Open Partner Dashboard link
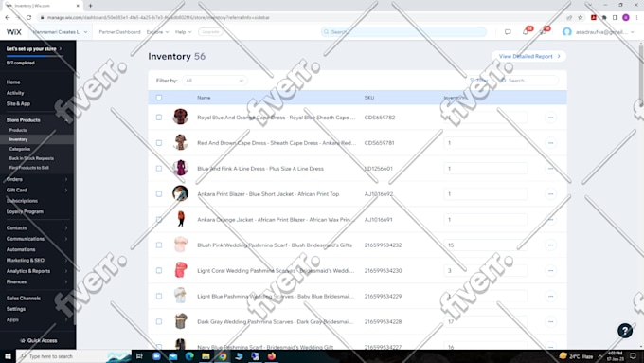This screenshot has height=363, width=644. pyautogui.click(x=119, y=32)
